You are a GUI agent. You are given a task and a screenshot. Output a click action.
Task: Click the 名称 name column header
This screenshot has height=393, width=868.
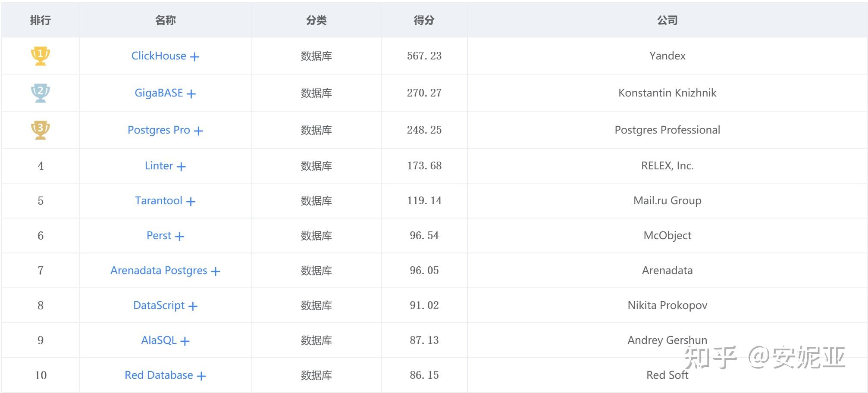coord(166,20)
